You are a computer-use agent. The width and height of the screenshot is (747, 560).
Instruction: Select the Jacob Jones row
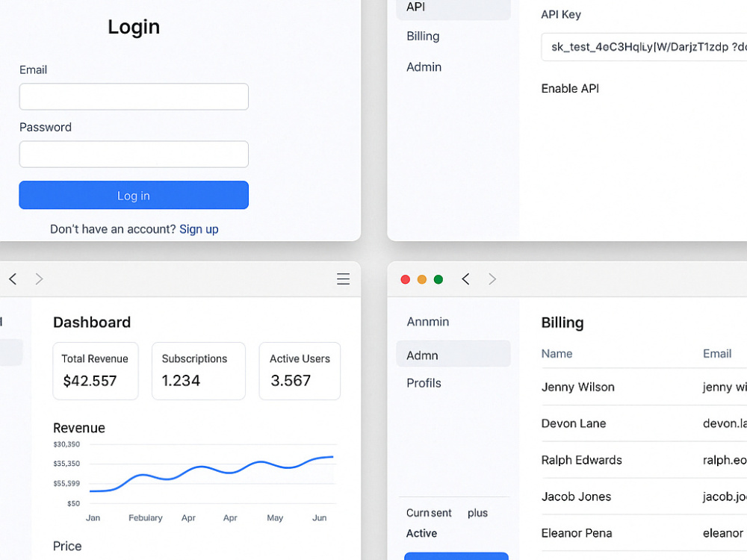click(644, 497)
